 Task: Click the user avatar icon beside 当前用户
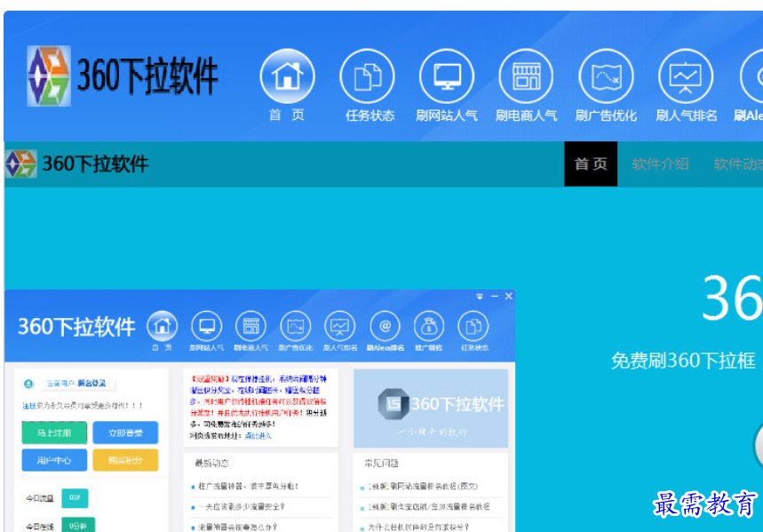pos(28,384)
